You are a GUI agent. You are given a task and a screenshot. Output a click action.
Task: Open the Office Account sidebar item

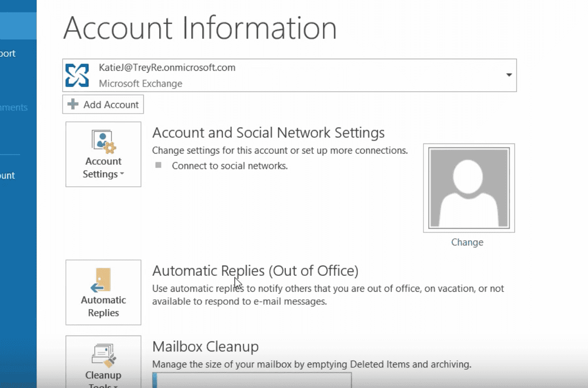tap(8, 176)
